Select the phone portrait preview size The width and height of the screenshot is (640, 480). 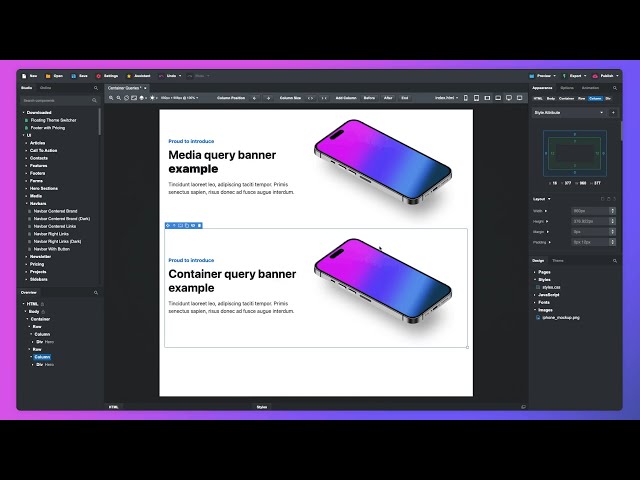point(466,98)
